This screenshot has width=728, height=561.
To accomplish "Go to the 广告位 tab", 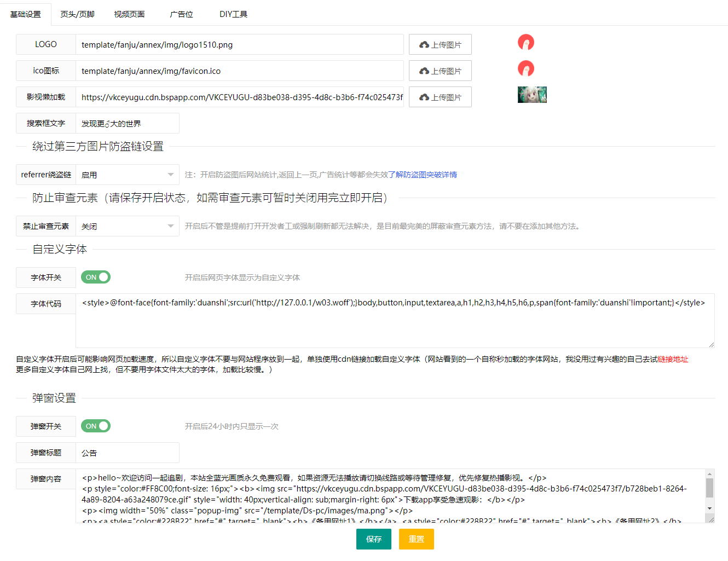I will 181,14.
